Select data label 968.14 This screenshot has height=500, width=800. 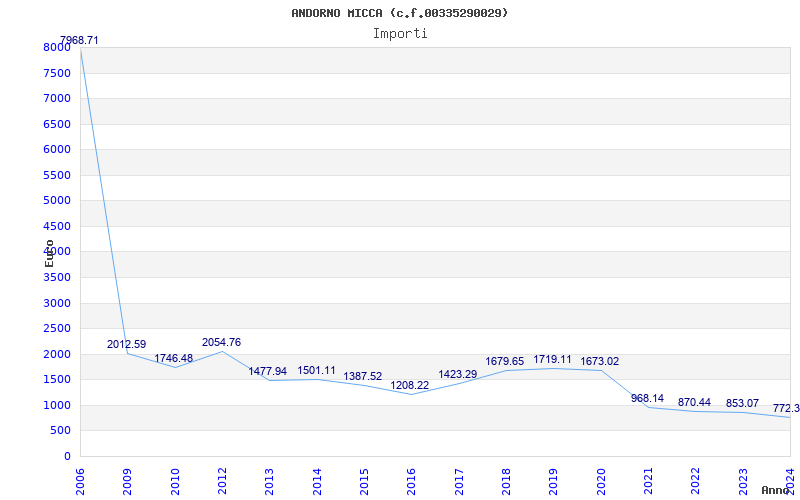[647, 398]
